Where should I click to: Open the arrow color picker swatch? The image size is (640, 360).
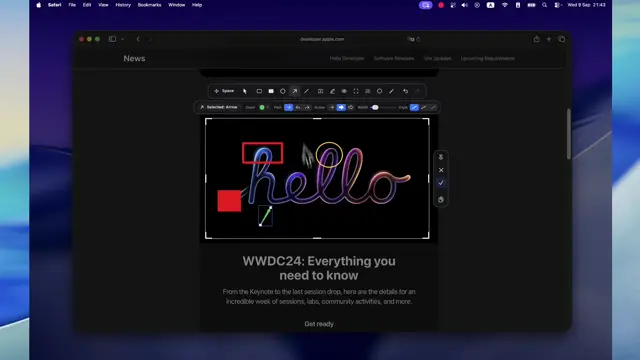pyautogui.click(x=262, y=107)
